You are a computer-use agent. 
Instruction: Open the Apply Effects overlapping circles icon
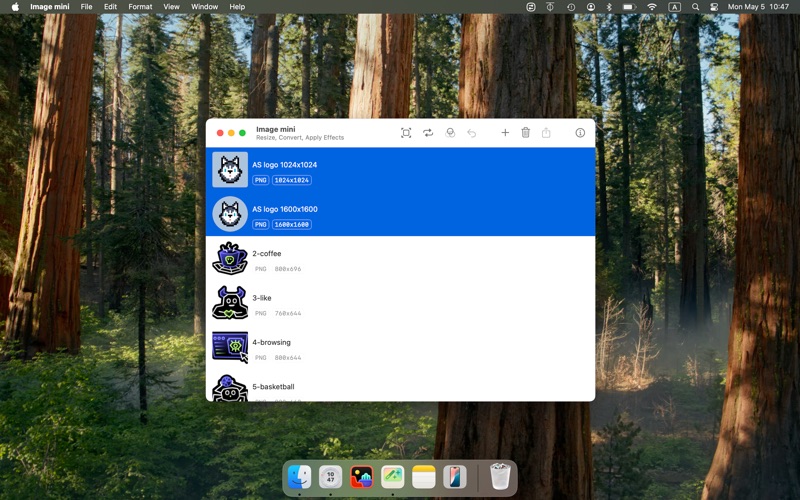click(x=450, y=133)
